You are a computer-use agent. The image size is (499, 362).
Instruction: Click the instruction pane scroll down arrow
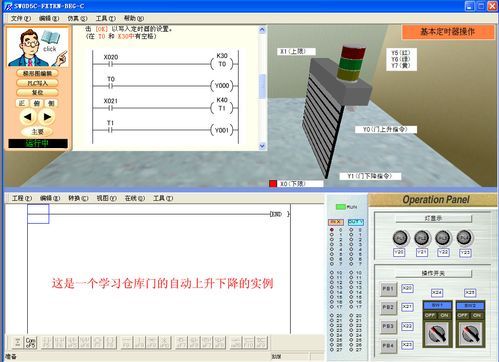(x=262, y=146)
